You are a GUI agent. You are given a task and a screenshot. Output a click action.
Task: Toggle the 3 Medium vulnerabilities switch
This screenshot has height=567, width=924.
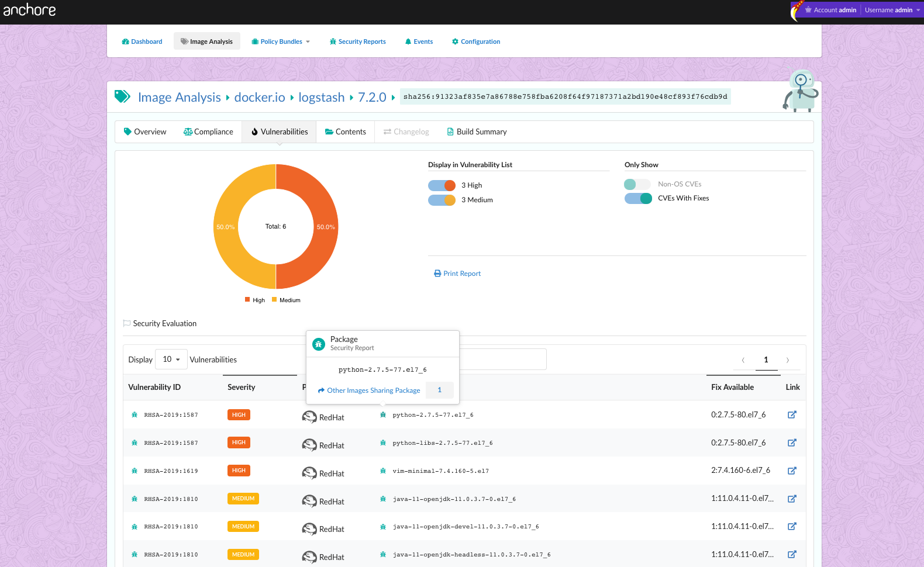click(x=442, y=200)
